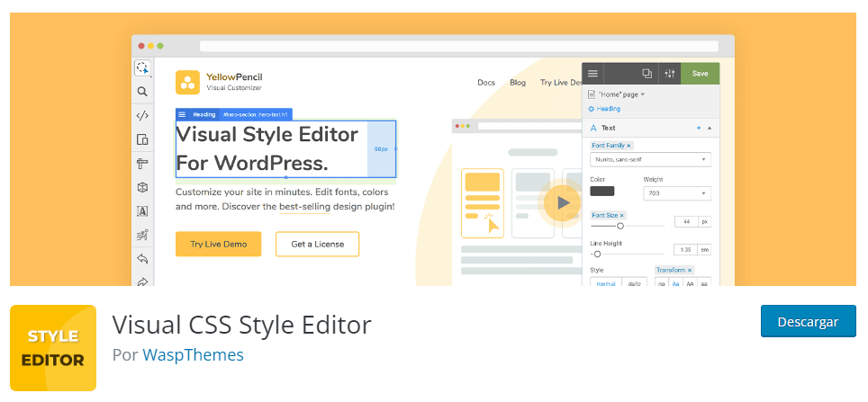Click the A icon of Text section
The height and width of the screenshot is (402, 868).
pyautogui.click(x=594, y=128)
